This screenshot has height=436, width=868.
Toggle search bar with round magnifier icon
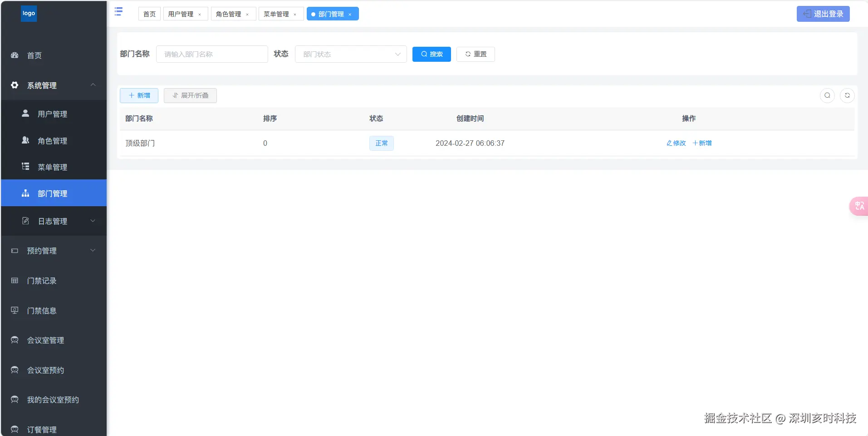pyautogui.click(x=827, y=95)
